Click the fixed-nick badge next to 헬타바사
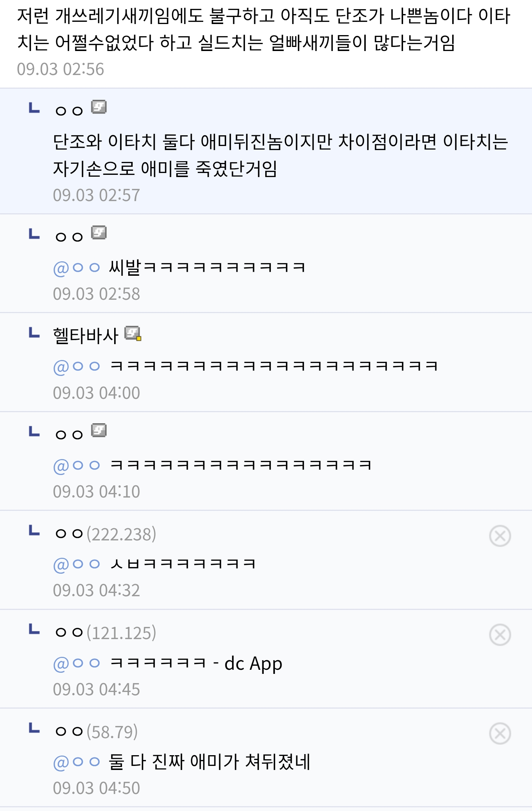Viewport: 532px width, 811px height. coord(133,333)
